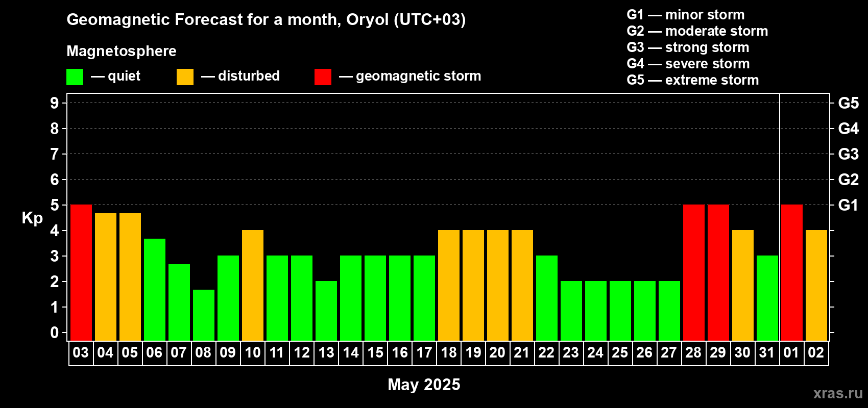
Task: Click the 'G1 — minor storm' legend text
Action: [x=685, y=15]
